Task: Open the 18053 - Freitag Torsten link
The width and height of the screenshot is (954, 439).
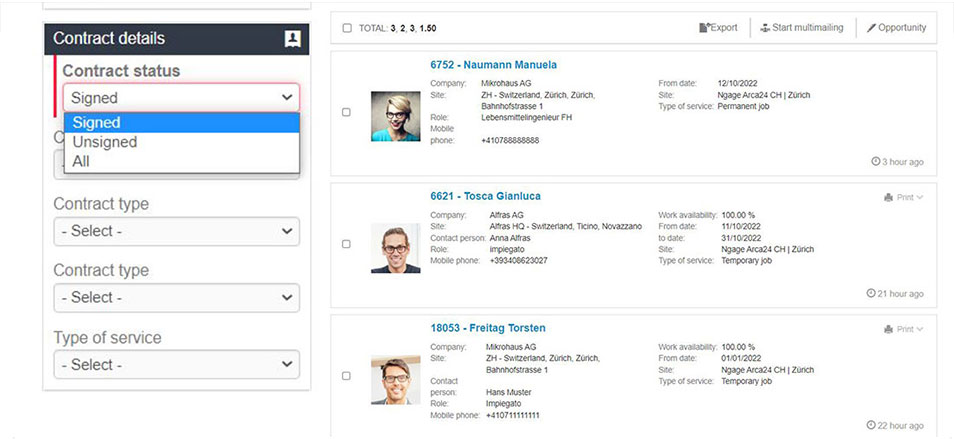Action: pyautogui.click(x=488, y=328)
